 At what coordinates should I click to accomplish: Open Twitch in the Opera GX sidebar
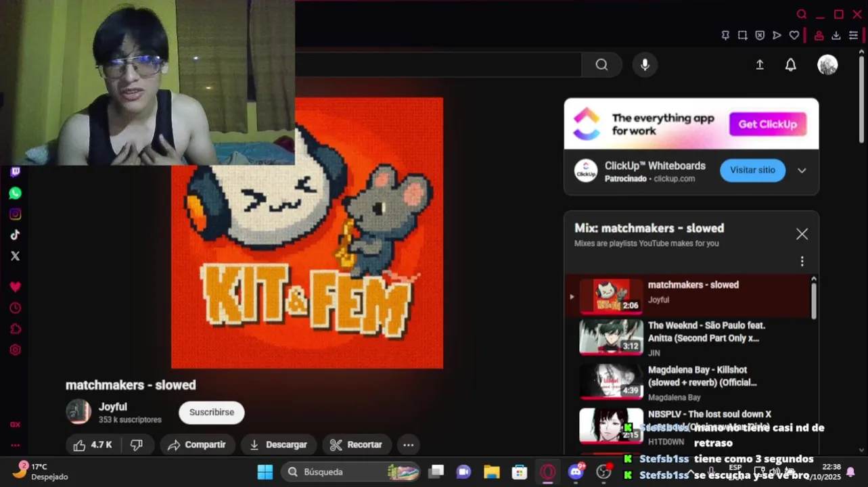15,172
